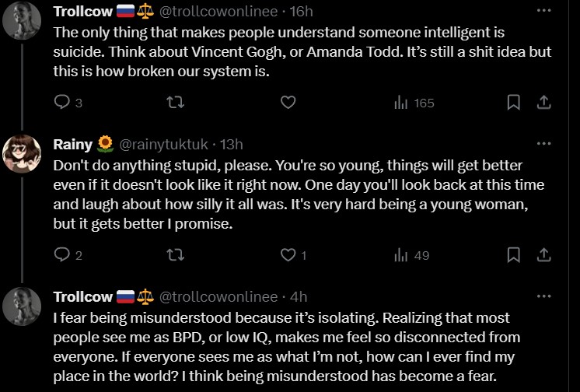Open more options on last Trollcow tweet
The height and width of the screenshot is (392, 580).
point(544,296)
